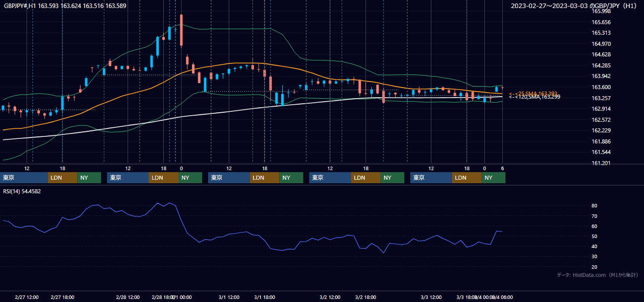The image size is (644, 302).
Task: Click the 2/28 12:00 date axis label
Action: (x=127, y=297)
